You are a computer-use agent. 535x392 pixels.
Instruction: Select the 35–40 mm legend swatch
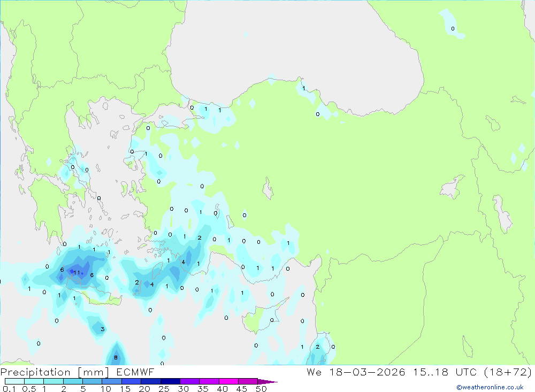click(x=209, y=381)
